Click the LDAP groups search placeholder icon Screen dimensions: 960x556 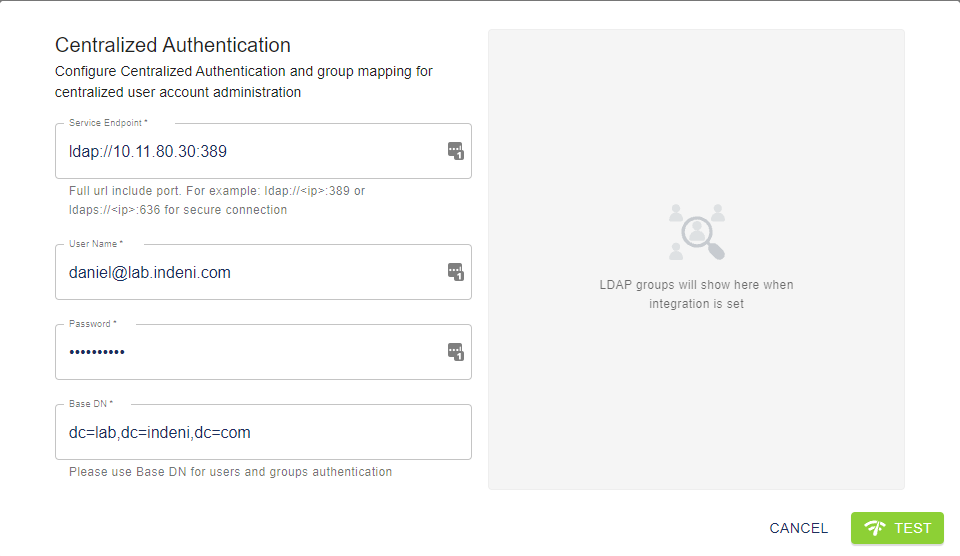click(696, 231)
